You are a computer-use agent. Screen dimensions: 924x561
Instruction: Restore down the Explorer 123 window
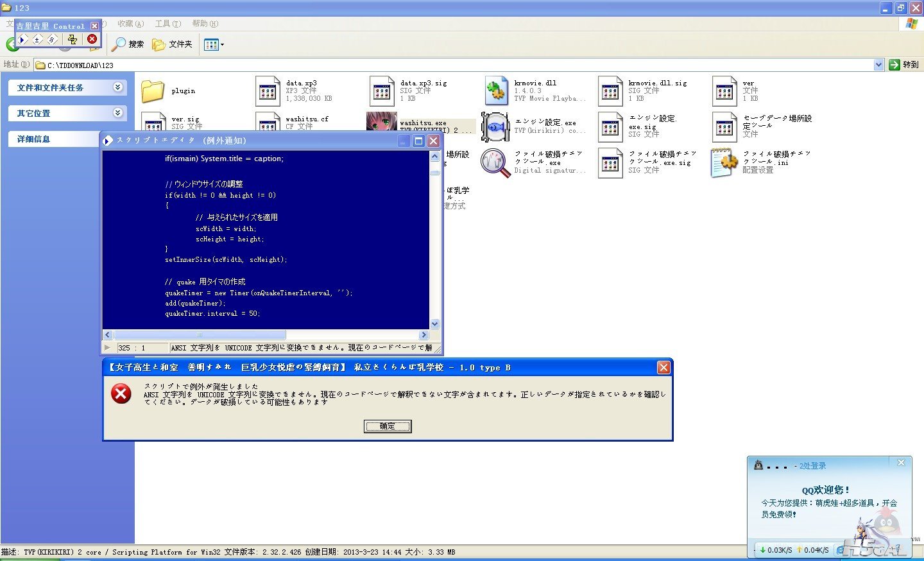[x=901, y=8]
